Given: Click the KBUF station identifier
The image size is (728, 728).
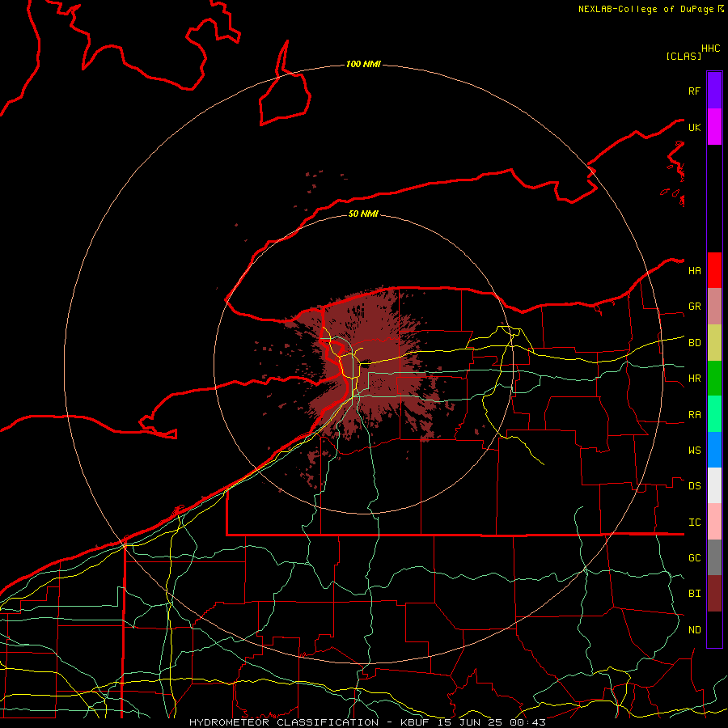Looking at the screenshot, I should pos(415,722).
